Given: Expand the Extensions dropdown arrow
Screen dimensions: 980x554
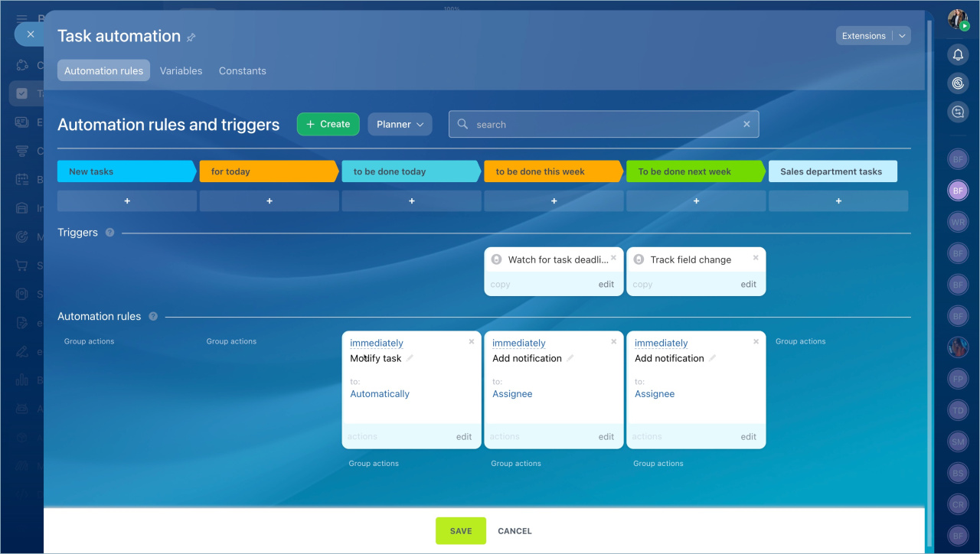Looking at the screenshot, I should tap(902, 36).
